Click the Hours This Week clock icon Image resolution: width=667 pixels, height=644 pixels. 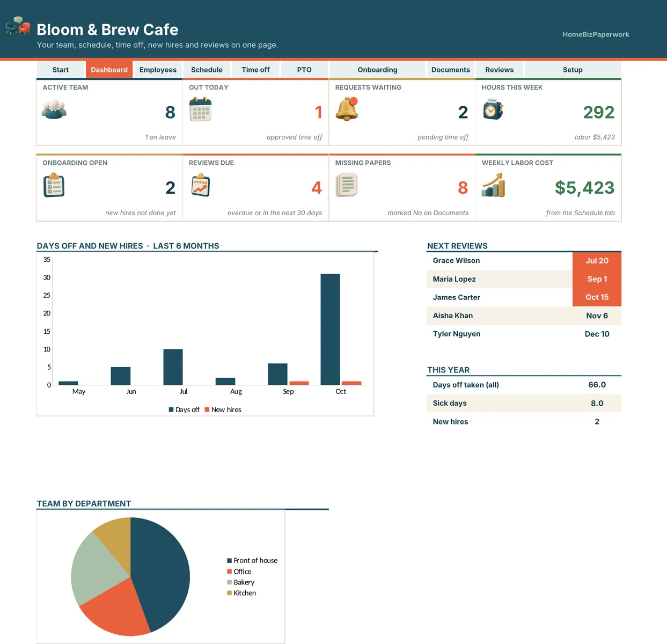[493, 109]
